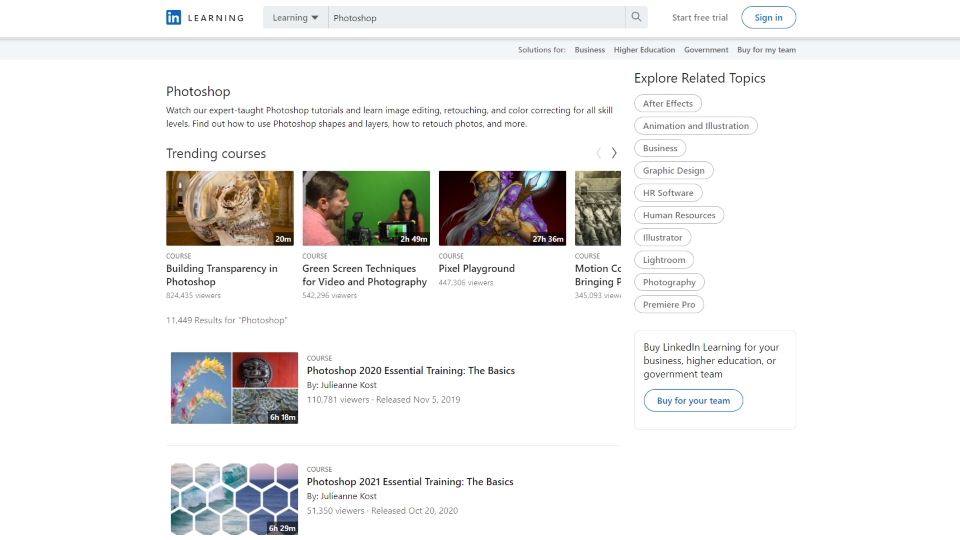Click Julieanne Kost under Photoshop 2021 course
The image size is (960, 540).
(348, 497)
